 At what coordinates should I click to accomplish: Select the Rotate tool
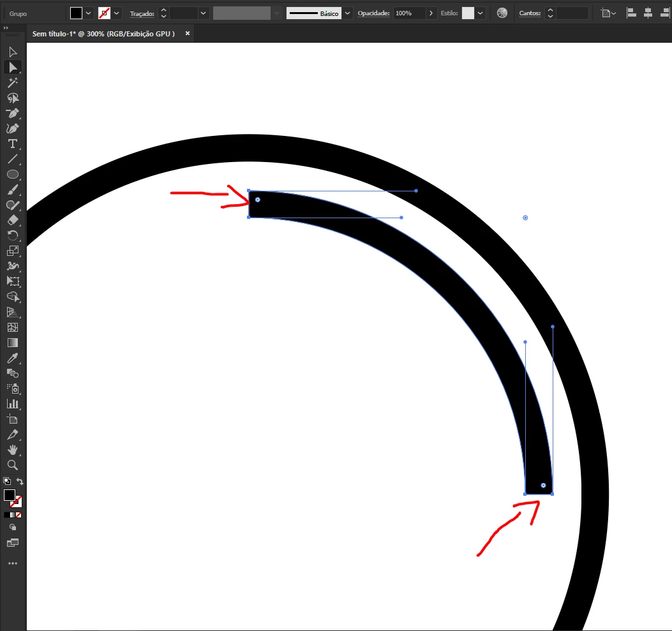pyautogui.click(x=13, y=235)
